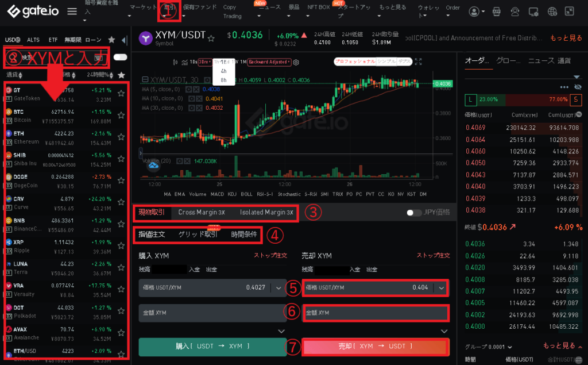The height and width of the screenshot is (365, 588).
Task: Switch to グリッド取引 order tab
Action: [198, 235]
